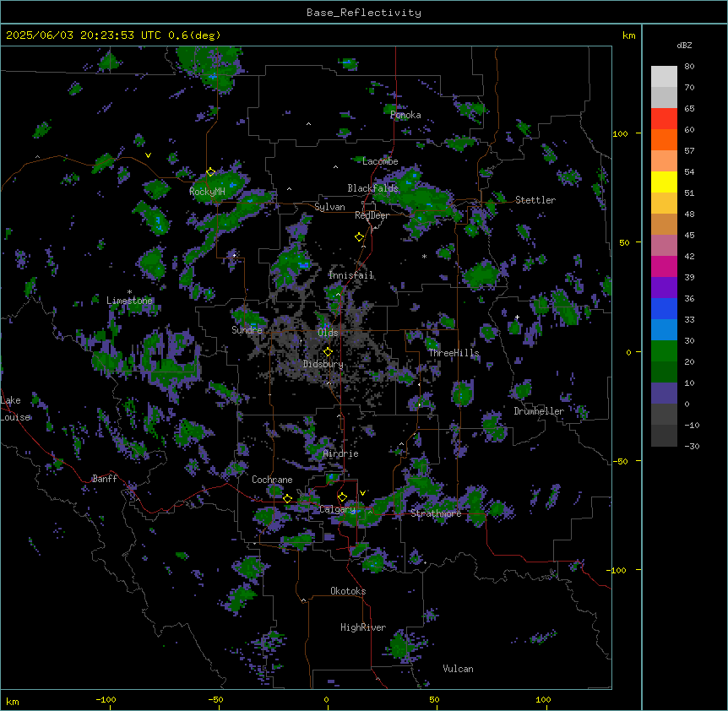Screen dimensions: 728x711
Task: Select the green 30-20 dBZ legend swatch
Action: [x=664, y=351]
